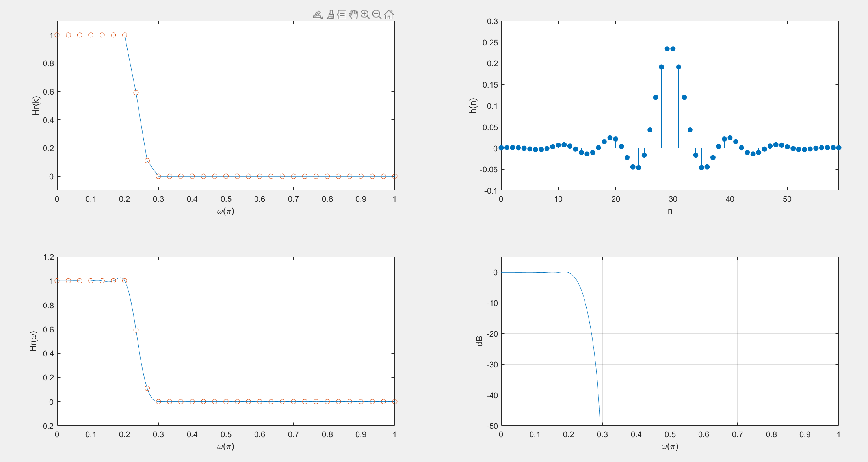Select the stem peak at n=29
This screenshot has height=462, width=868.
667,49
